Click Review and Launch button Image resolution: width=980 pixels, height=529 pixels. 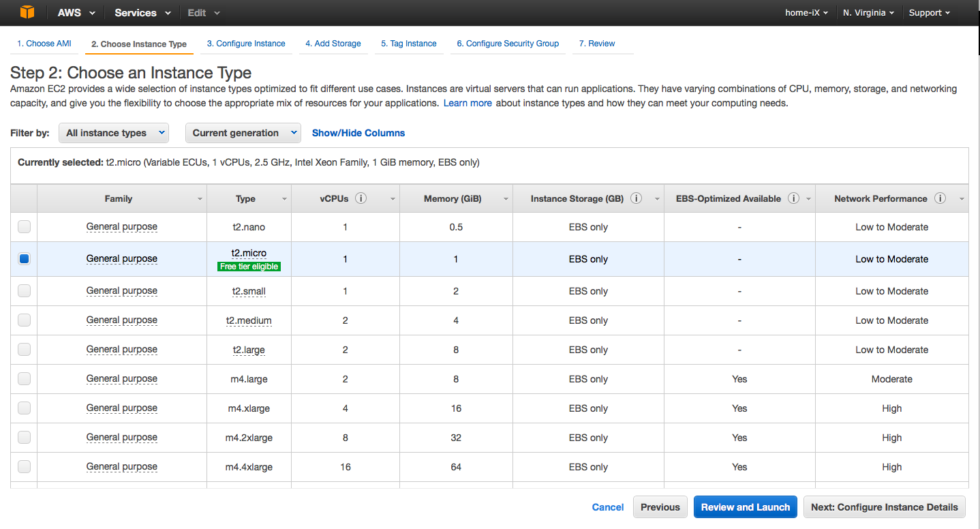pyautogui.click(x=746, y=507)
